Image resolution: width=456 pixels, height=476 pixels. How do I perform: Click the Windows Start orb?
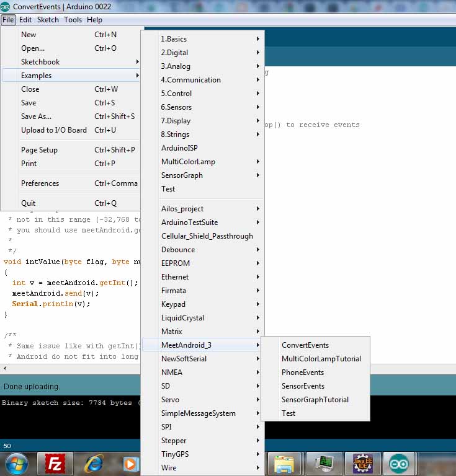tap(17, 464)
